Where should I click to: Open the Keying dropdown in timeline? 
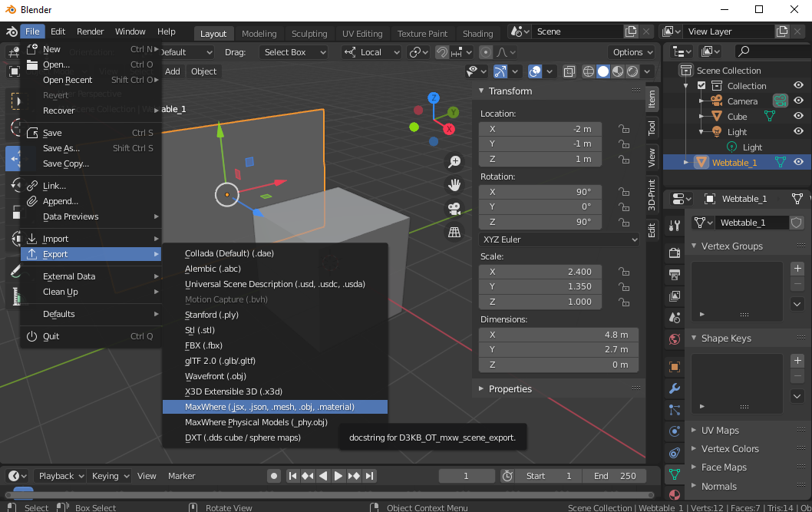(x=110, y=476)
